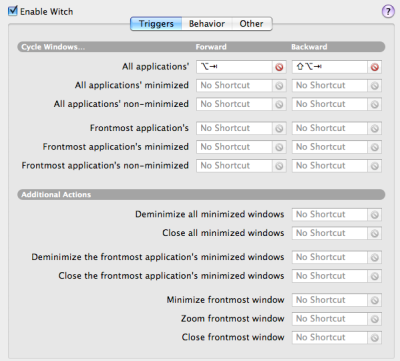
Task: Click the Additional Actions section heading
Action: (56, 194)
